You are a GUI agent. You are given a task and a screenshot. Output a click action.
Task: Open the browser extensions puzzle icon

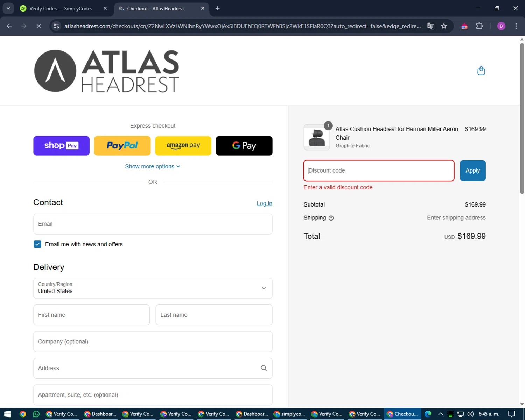[479, 26]
